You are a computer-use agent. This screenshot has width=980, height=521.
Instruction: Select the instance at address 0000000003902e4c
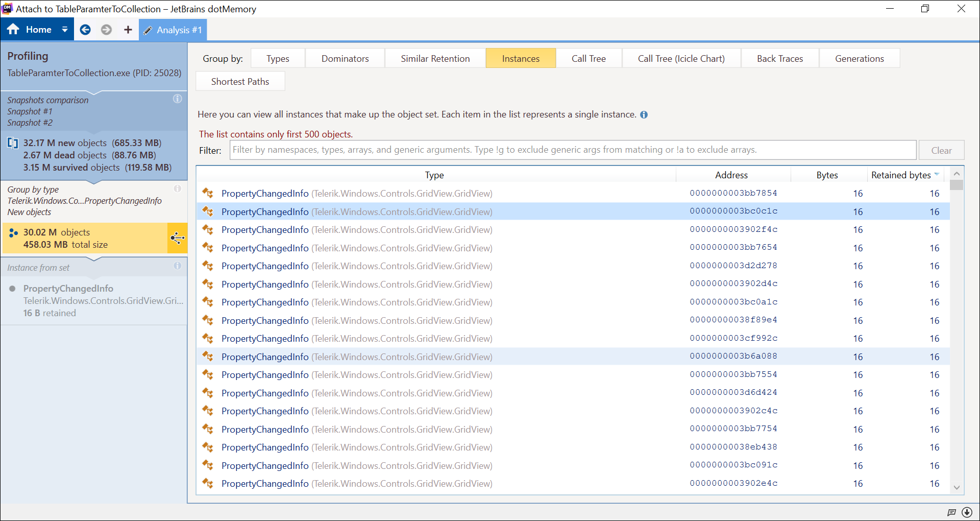pos(573,484)
